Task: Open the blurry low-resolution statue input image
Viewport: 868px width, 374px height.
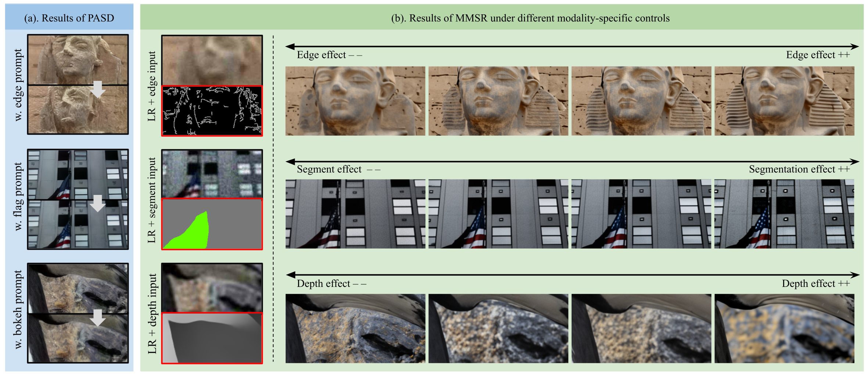Action: [212, 60]
